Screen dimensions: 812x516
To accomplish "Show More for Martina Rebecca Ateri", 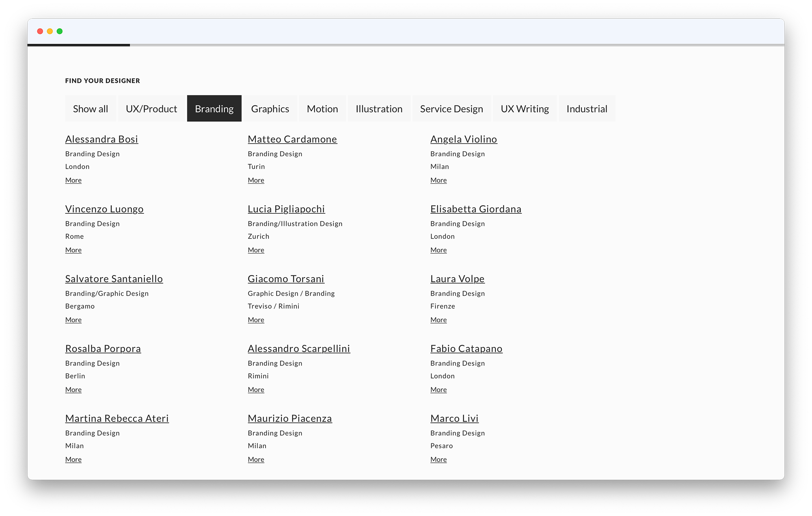I will point(73,459).
